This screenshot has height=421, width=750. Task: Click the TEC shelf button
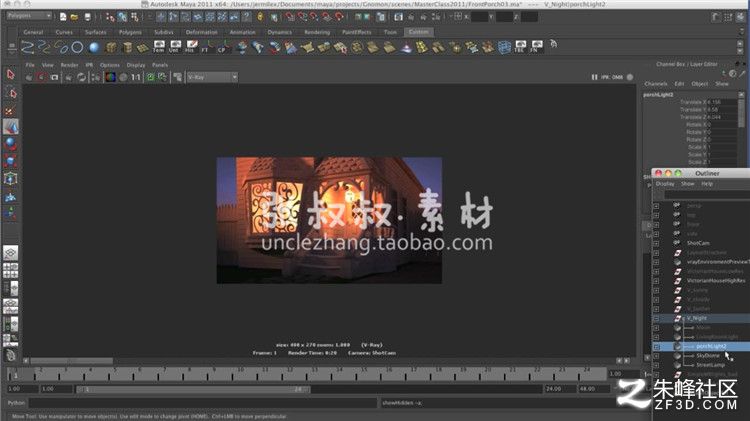pyautogui.click(x=520, y=47)
